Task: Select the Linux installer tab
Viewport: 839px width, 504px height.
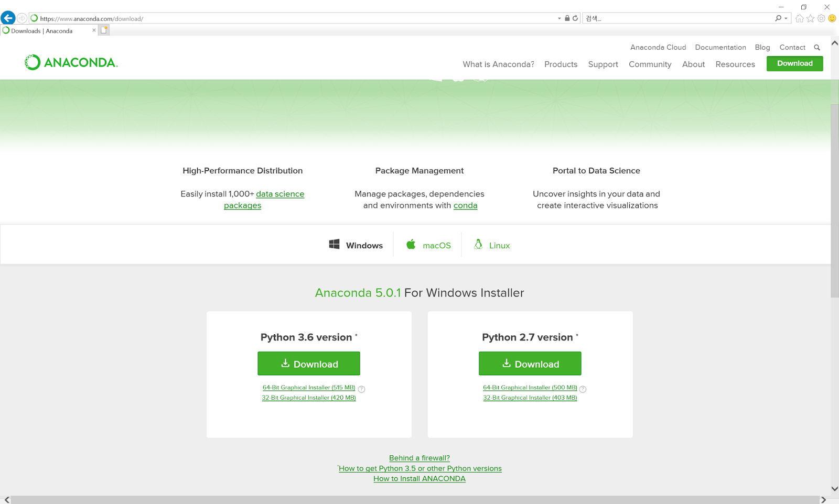Action: pos(492,245)
